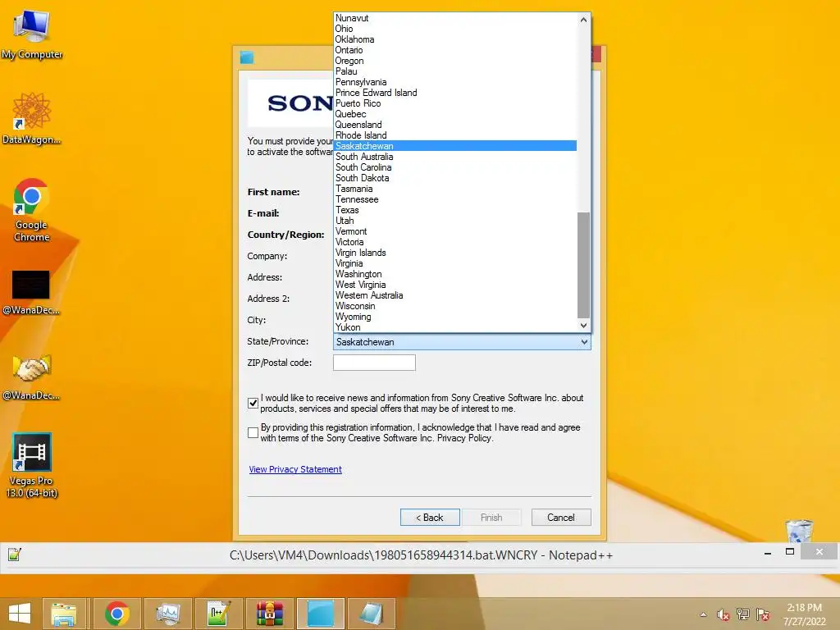The height and width of the screenshot is (630, 840).
Task: Open the network tray icon
Action: [x=743, y=614]
